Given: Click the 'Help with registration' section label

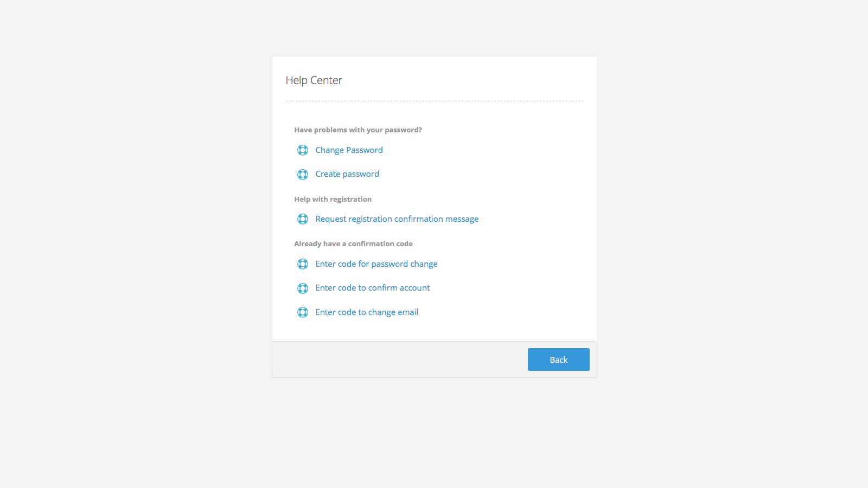Looking at the screenshot, I should click(333, 200).
